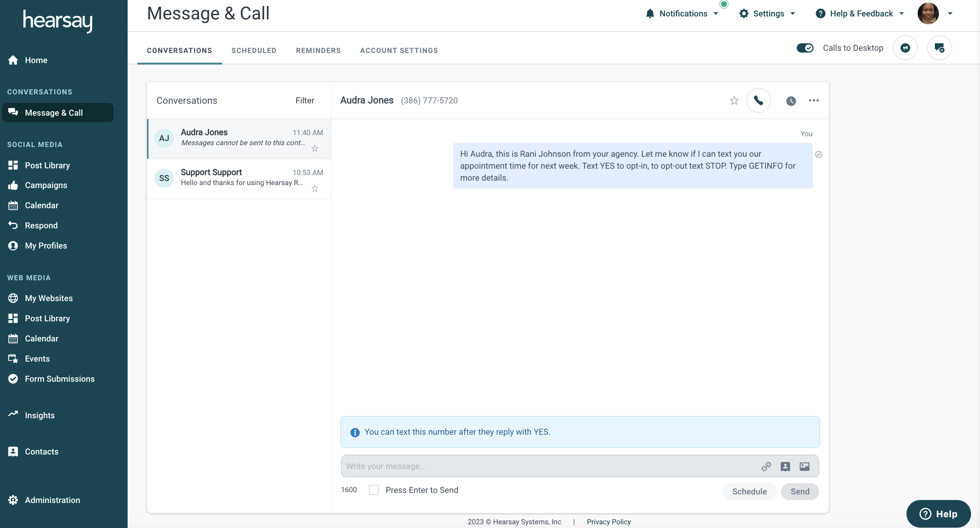Open Message & Call sidebar item

point(58,113)
